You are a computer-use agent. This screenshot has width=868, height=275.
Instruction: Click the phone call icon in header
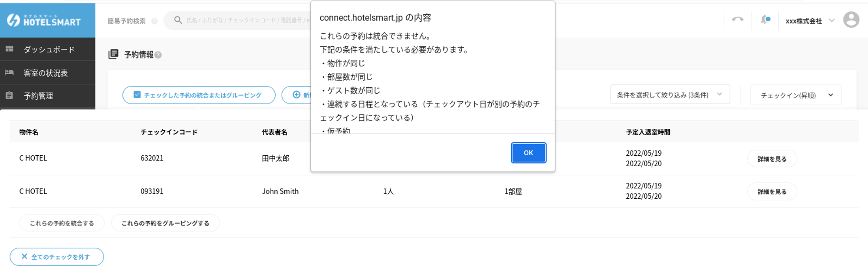click(x=737, y=20)
